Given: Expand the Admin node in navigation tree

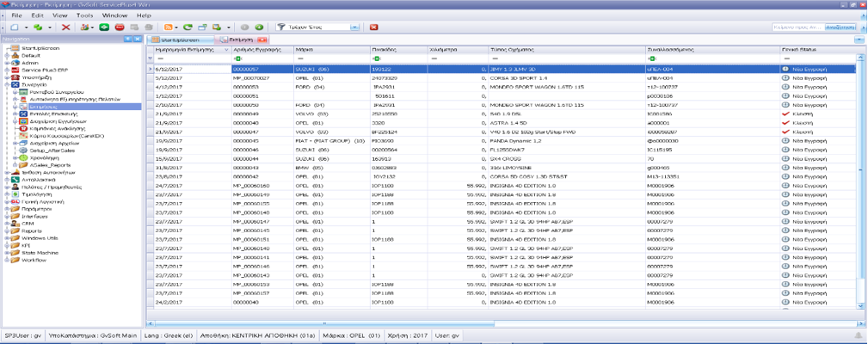Looking at the screenshot, I should 5,63.
